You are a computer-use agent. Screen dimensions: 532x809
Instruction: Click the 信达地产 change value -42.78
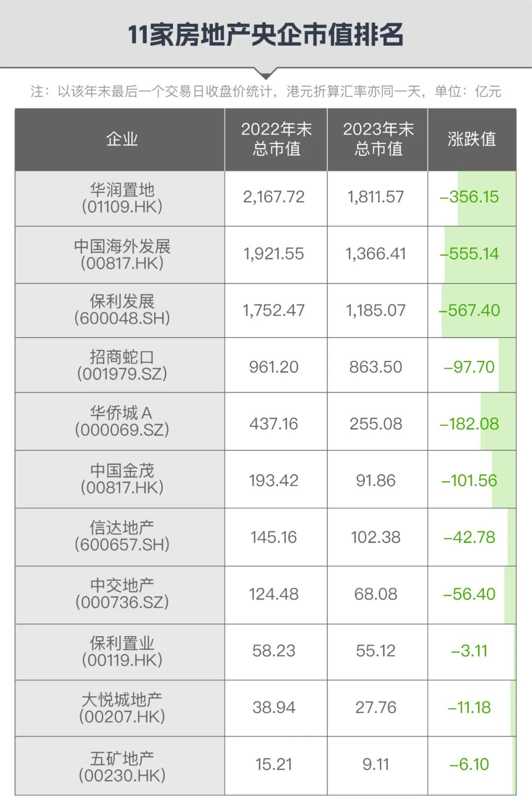point(469,537)
